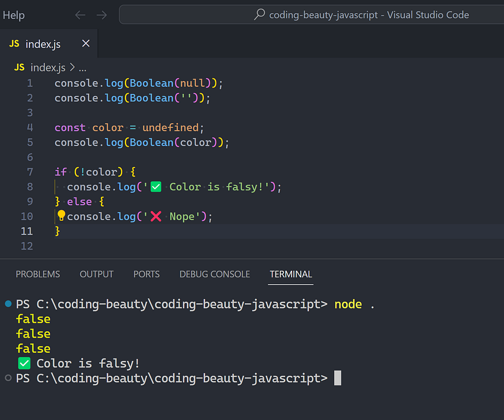Click the 'const' keyword on line 4
The height and width of the screenshot is (420, 504).
[70, 128]
